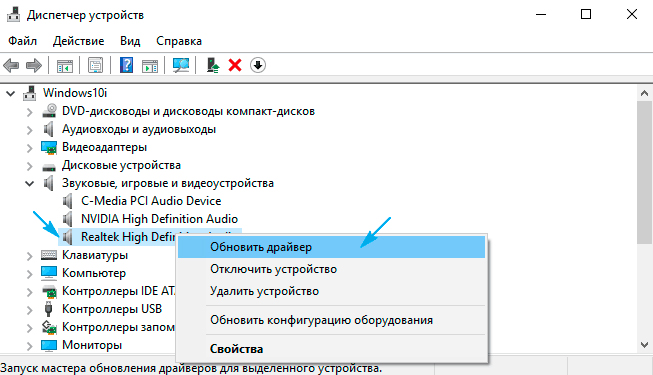Click the red X Uninstall device icon
Screen dimensions: 653x375
click(235, 65)
